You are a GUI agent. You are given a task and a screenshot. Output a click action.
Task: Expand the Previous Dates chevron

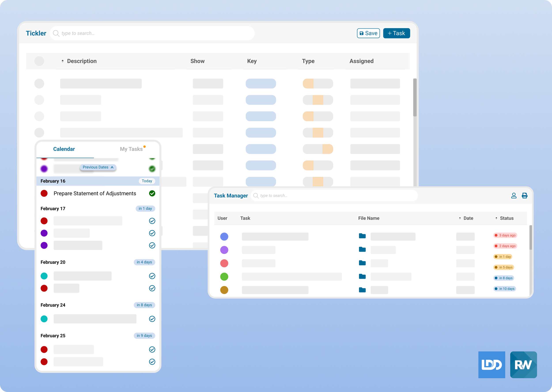(112, 167)
